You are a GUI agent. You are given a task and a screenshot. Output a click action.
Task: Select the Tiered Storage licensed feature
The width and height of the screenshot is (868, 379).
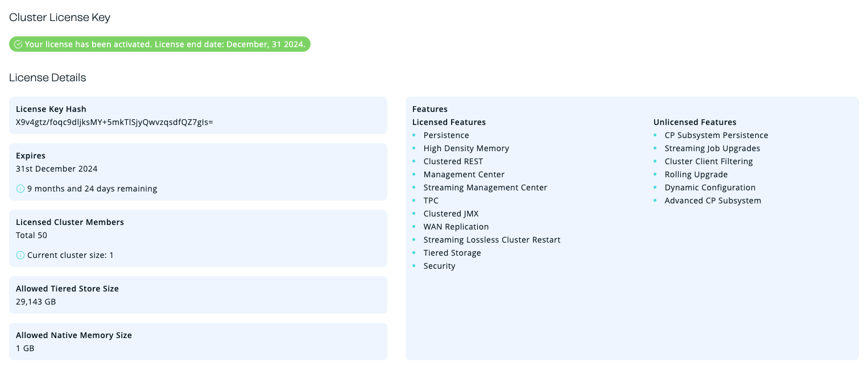452,252
